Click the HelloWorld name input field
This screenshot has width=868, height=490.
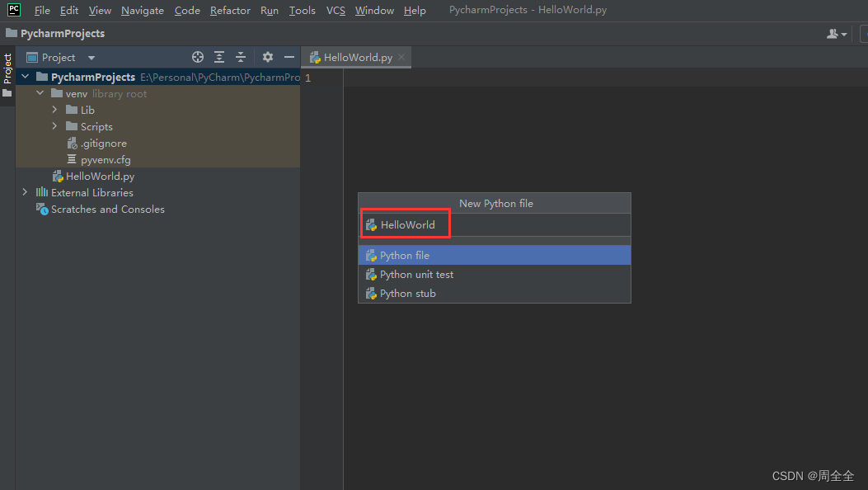495,225
